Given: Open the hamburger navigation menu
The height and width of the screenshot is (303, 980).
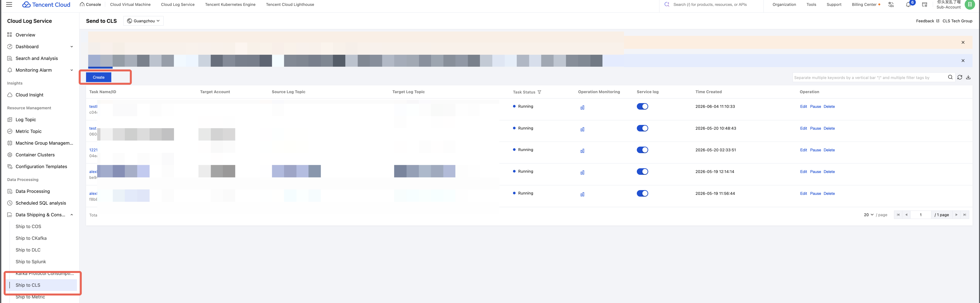Looking at the screenshot, I should [9, 5].
